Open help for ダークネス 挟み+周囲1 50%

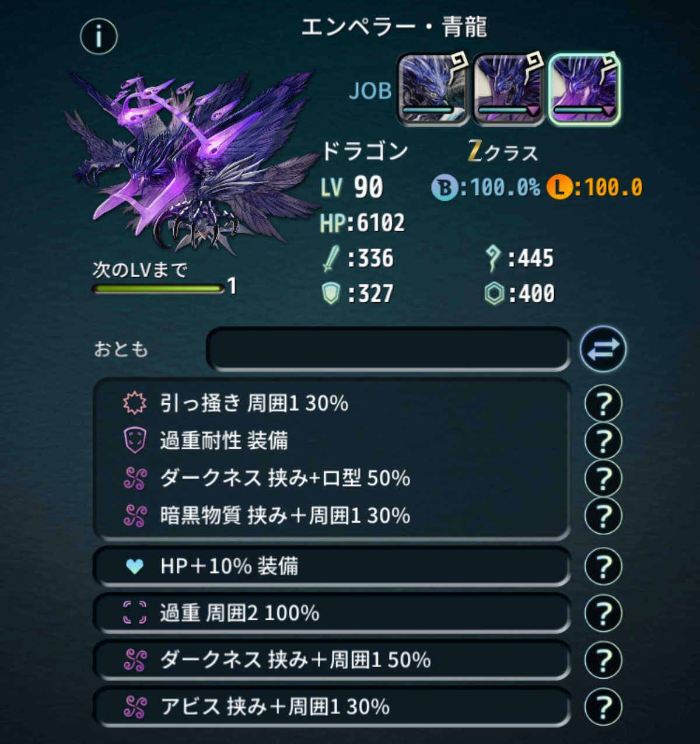pyautogui.click(x=603, y=660)
